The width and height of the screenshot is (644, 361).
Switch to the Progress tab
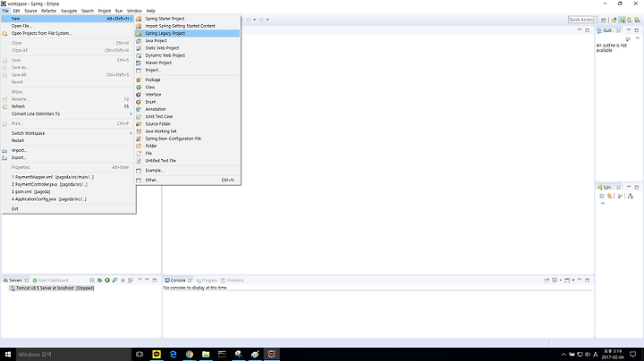point(207,281)
